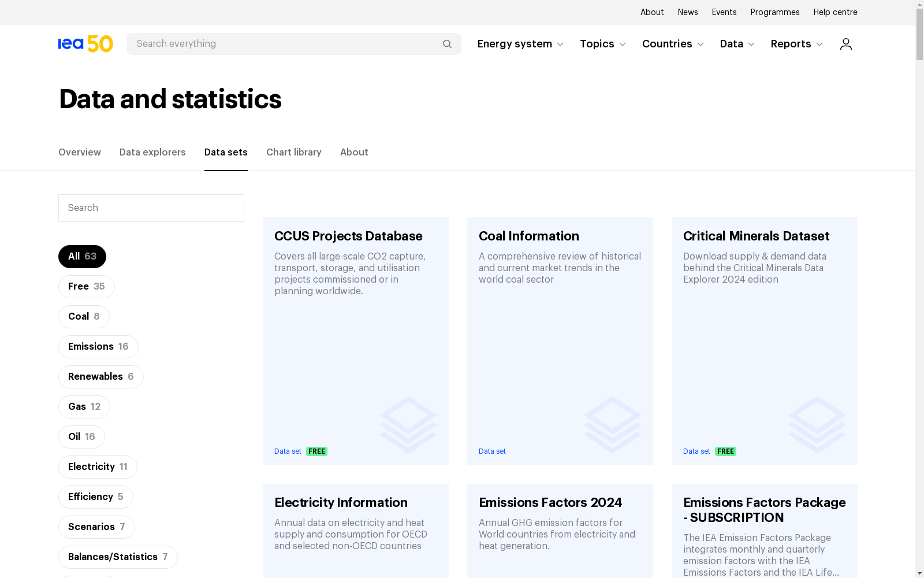Enable the Renewables filter chip

coord(100,377)
